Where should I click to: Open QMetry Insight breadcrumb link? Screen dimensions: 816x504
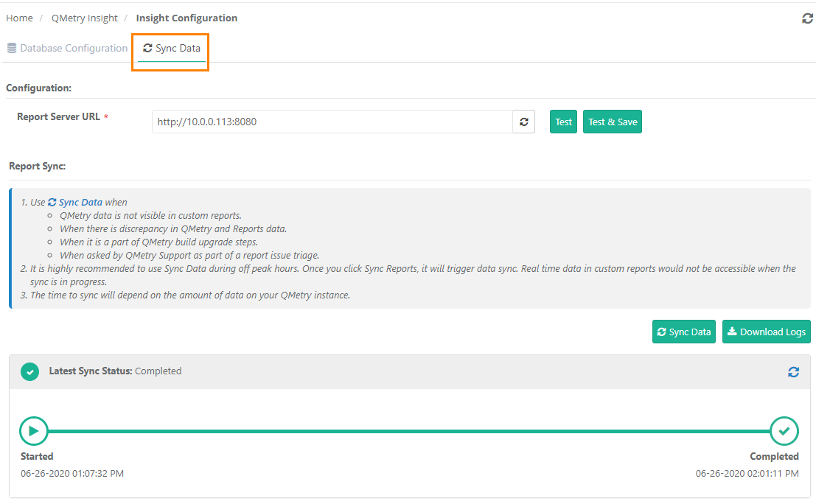[84, 18]
